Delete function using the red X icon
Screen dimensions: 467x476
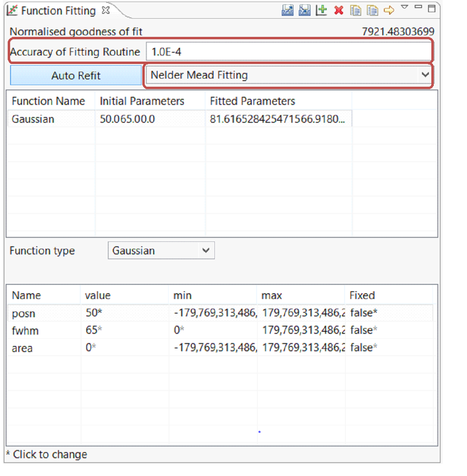339,10
